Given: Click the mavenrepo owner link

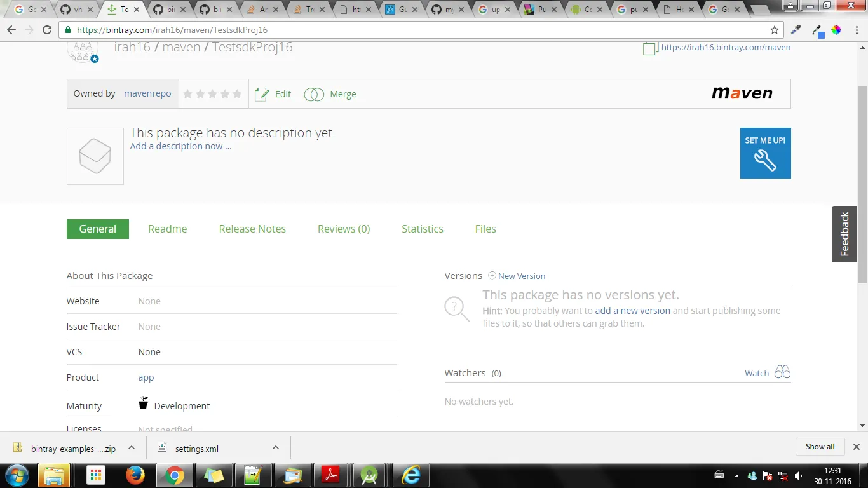Looking at the screenshot, I should pyautogui.click(x=147, y=93).
